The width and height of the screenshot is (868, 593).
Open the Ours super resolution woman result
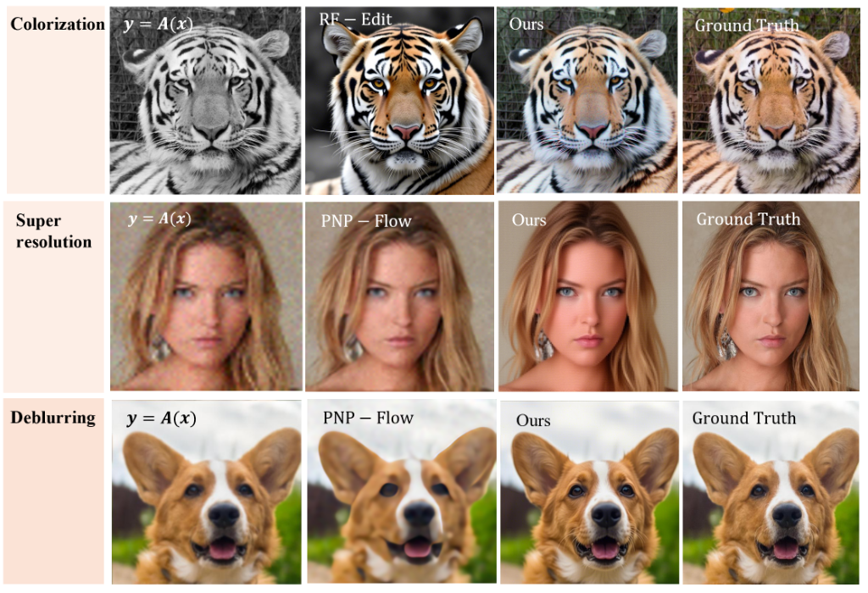[x=588, y=296]
